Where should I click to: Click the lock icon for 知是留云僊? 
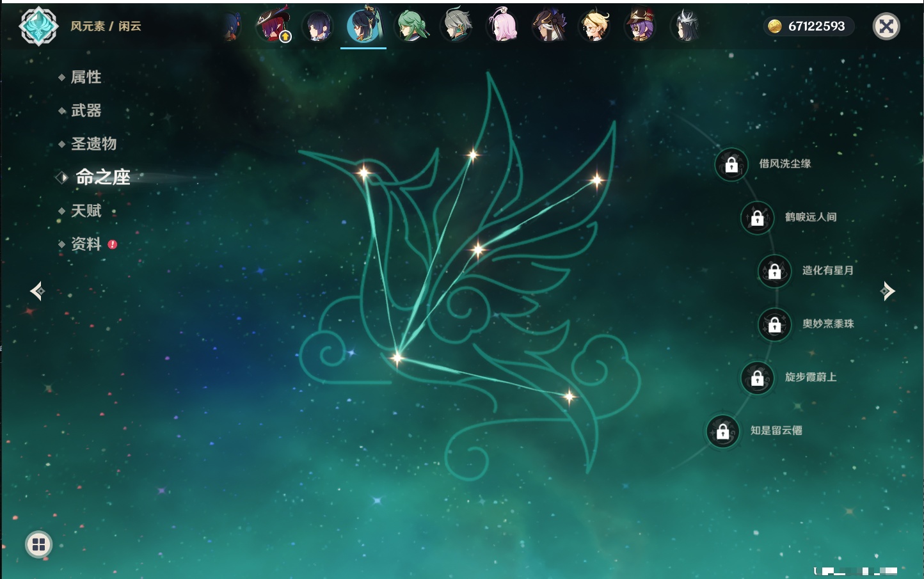click(723, 431)
